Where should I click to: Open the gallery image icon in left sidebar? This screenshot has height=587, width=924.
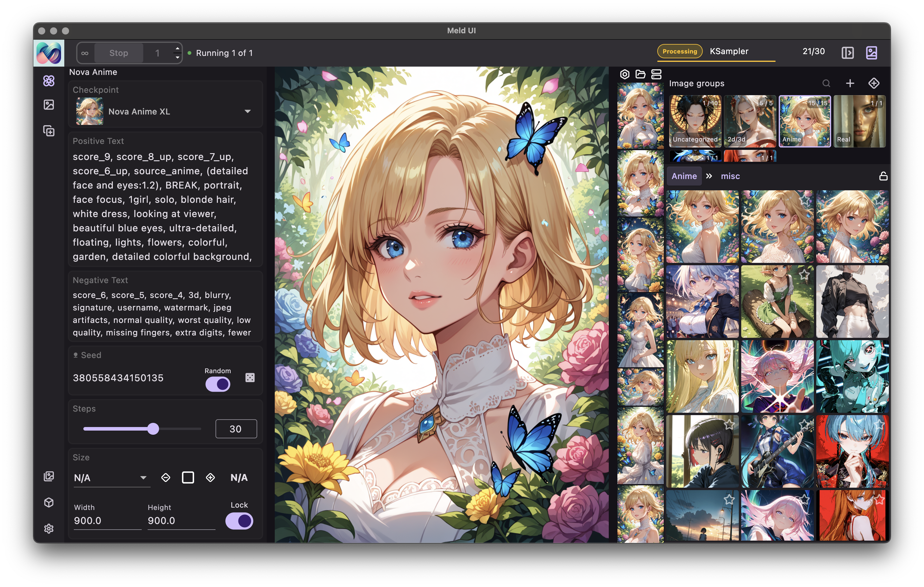49,105
